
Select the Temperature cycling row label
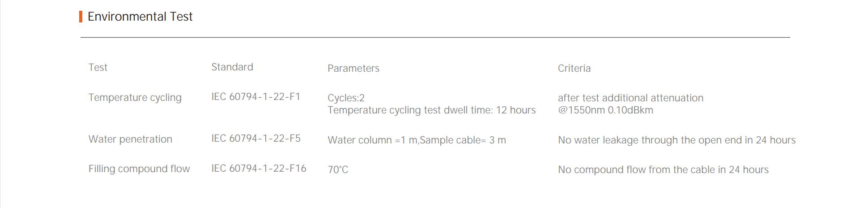click(135, 98)
